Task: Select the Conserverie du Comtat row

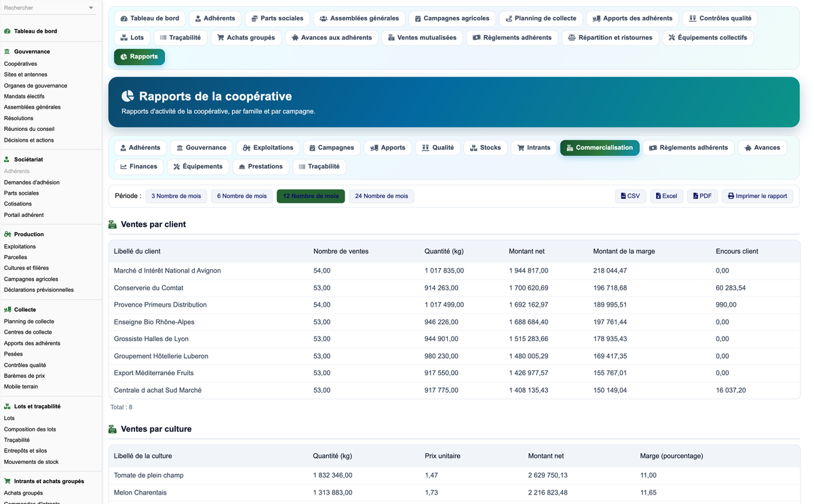Action: (x=454, y=288)
